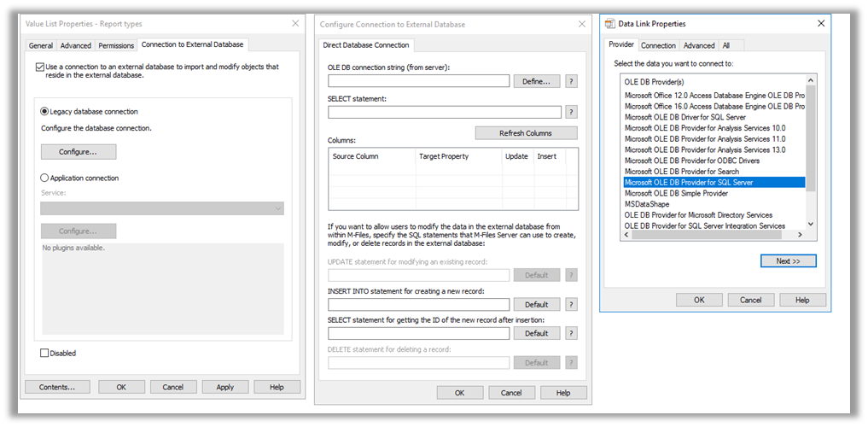Click OK in Data Link Properties
The height and width of the screenshot is (427, 868).
pos(699,300)
